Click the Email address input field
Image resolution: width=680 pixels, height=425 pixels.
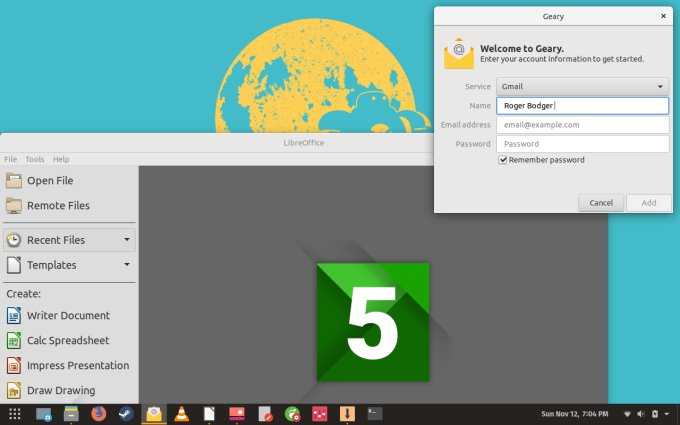[582, 125]
